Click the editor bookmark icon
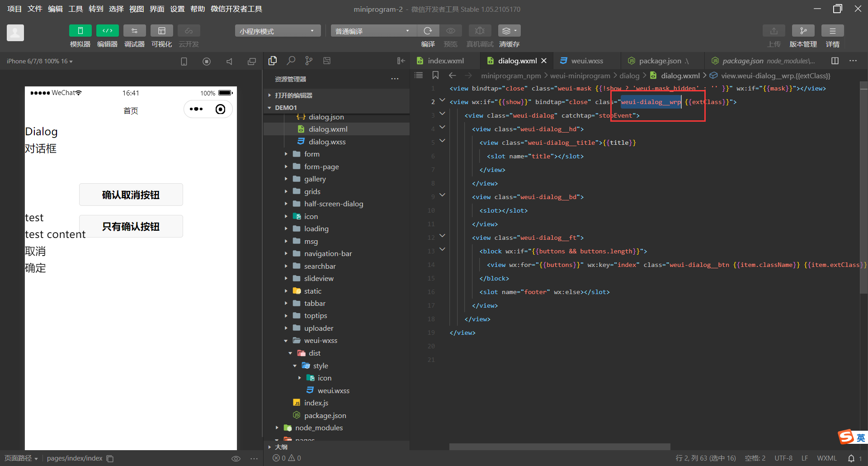This screenshot has height=466, width=868. (435, 75)
